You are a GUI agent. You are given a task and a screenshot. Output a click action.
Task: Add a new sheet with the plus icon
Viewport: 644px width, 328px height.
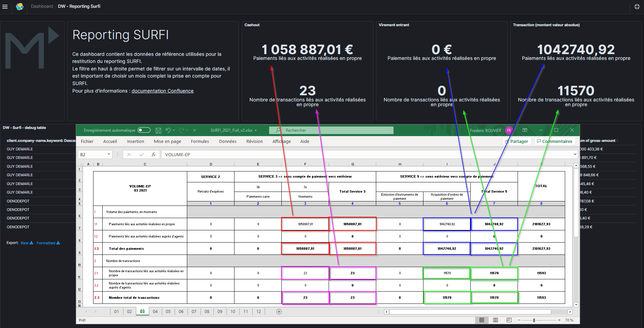coord(279,312)
